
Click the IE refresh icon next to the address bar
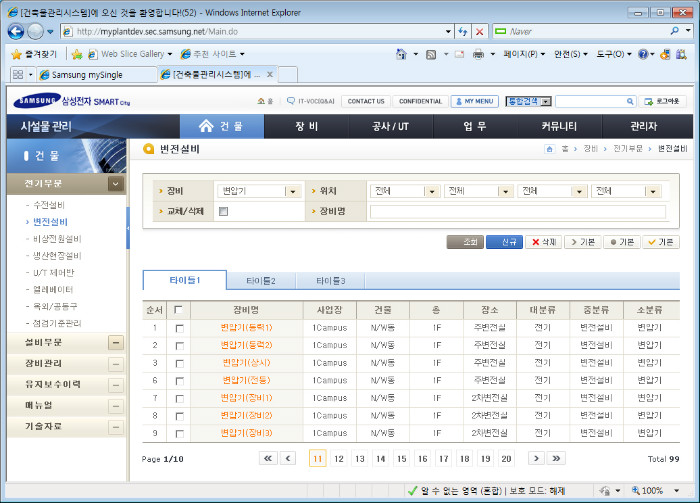click(462, 31)
